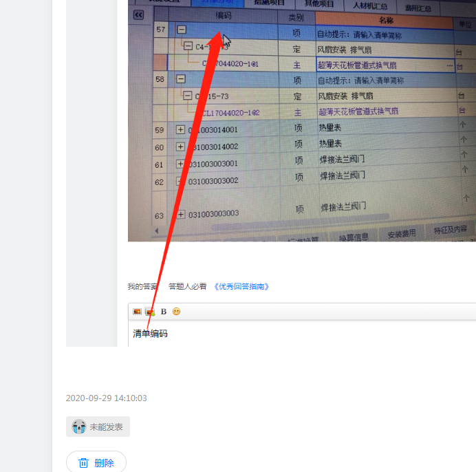
Task: Expand row 63 item 031003003003
Action: point(181,215)
